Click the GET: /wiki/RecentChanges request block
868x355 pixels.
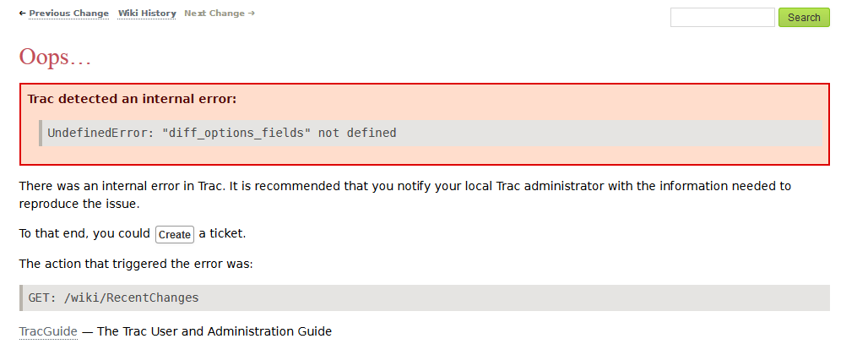[x=425, y=298]
